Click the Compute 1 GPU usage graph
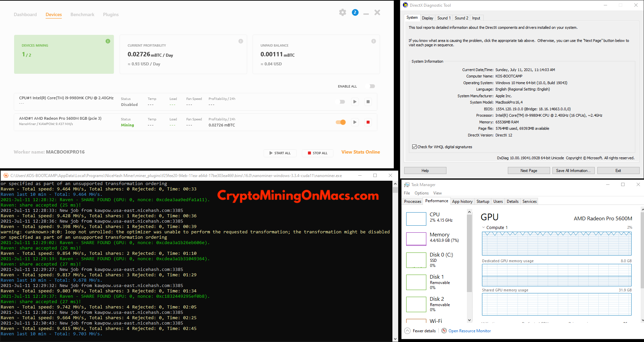 pyautogui.click(x=556, y=243)
